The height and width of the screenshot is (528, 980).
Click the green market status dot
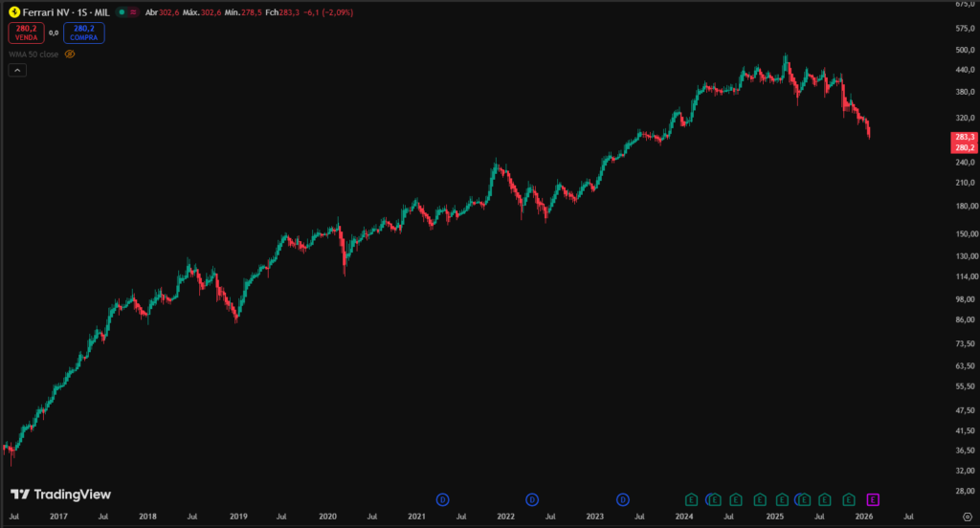(x=122, y=11)
